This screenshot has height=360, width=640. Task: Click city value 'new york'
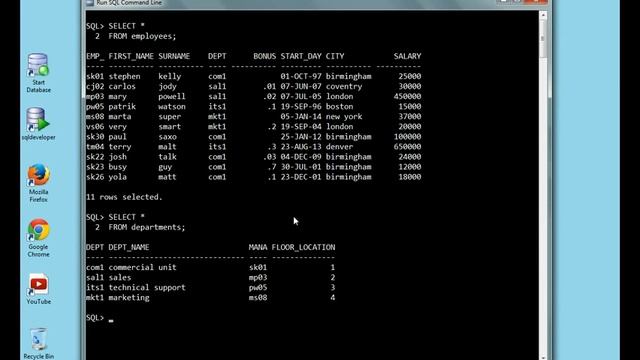coord(344,117)
